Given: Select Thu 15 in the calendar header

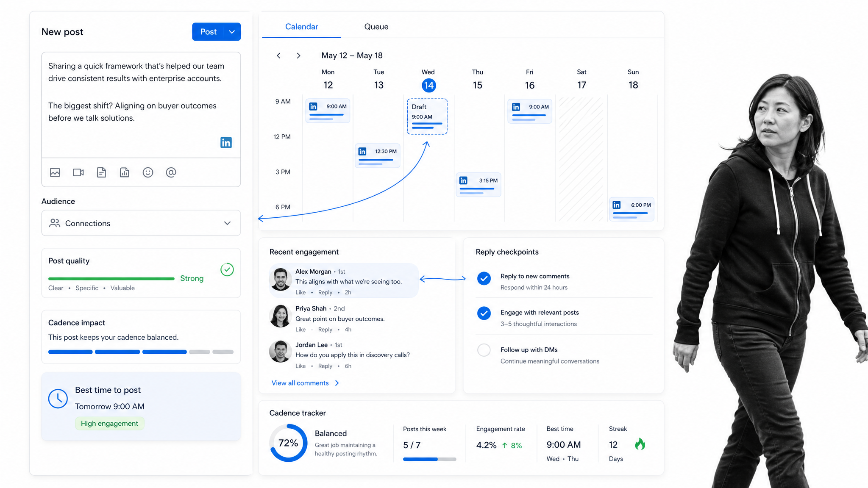Looking at the screenshot, I should 478,80.
